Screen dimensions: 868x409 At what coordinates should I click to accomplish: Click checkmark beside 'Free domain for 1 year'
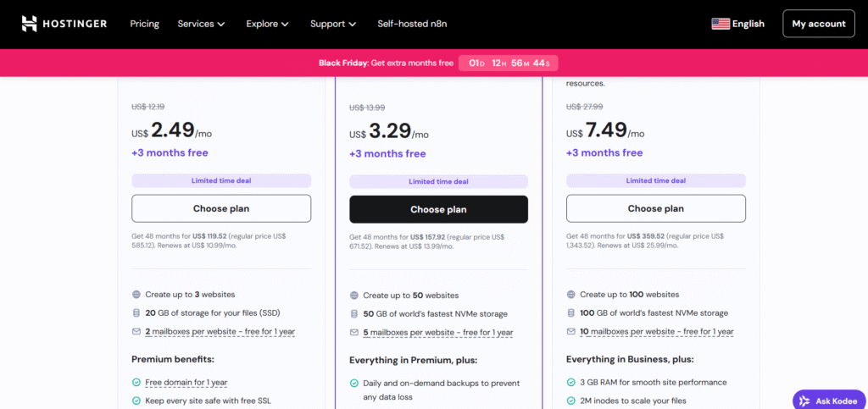pyautogui.click(x=136, y=383)
